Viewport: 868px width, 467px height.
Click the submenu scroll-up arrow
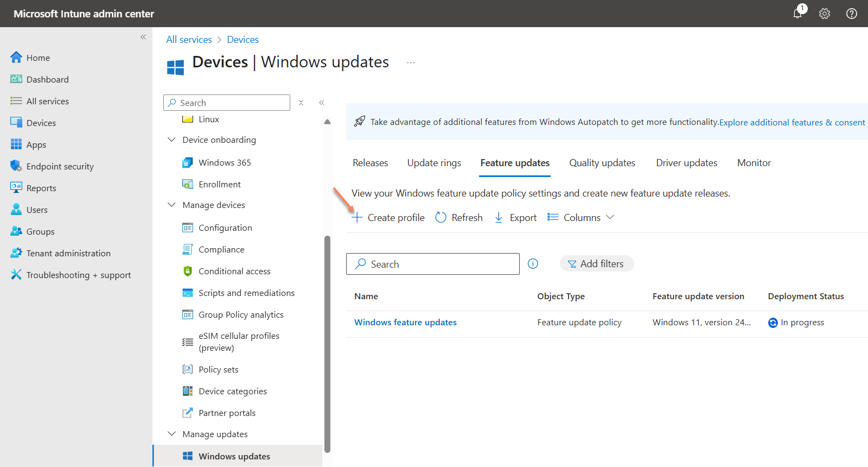327,122
